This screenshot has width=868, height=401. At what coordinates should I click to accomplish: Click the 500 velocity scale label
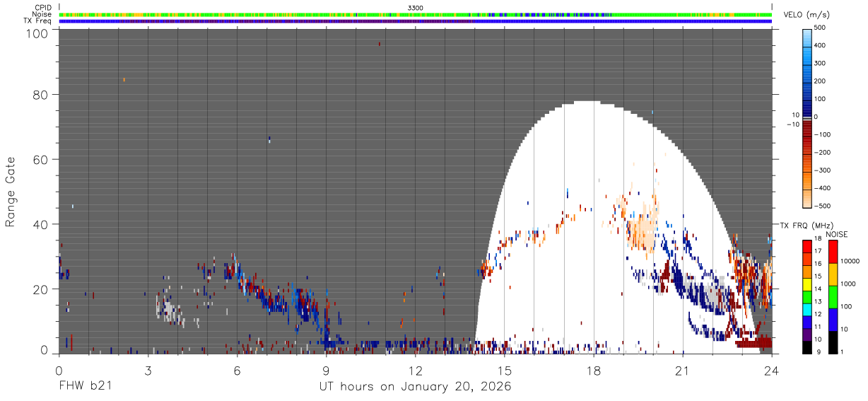[821, 28]
